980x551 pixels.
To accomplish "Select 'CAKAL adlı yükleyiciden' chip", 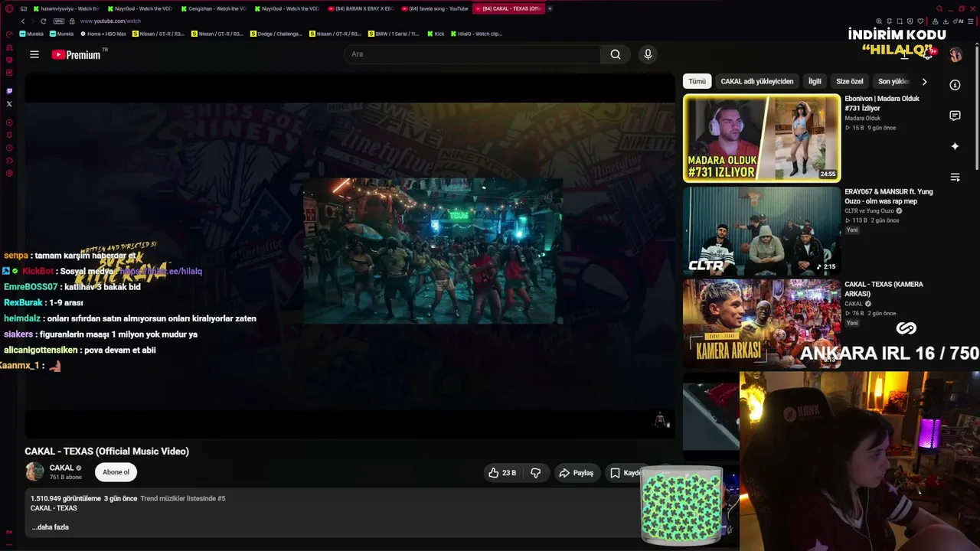I will coord(756,81).
